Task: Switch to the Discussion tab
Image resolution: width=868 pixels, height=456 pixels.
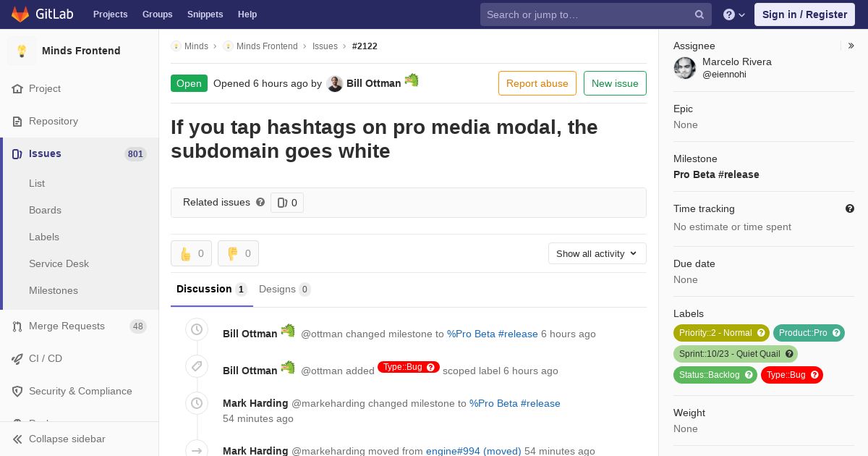Action: (x=211, y=289)
